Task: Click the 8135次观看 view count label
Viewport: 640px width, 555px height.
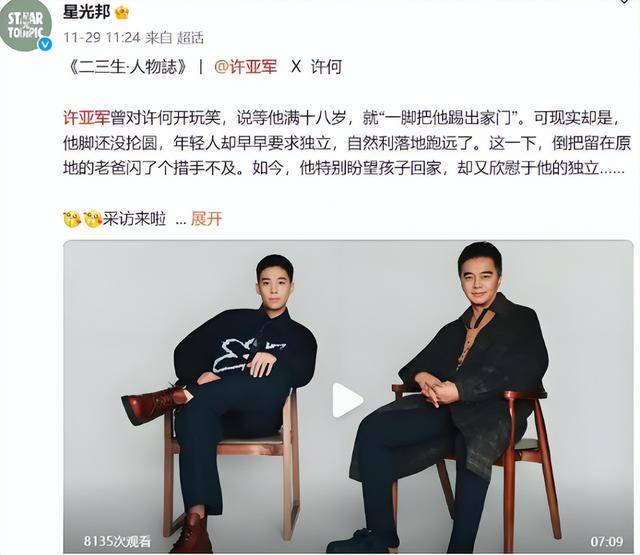Action: (x=118, y=541)
